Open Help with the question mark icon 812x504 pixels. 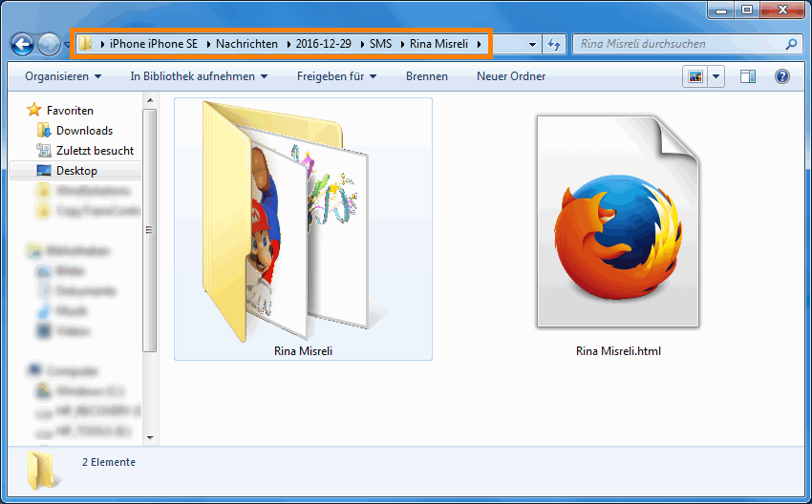click(x=782, y=76)
